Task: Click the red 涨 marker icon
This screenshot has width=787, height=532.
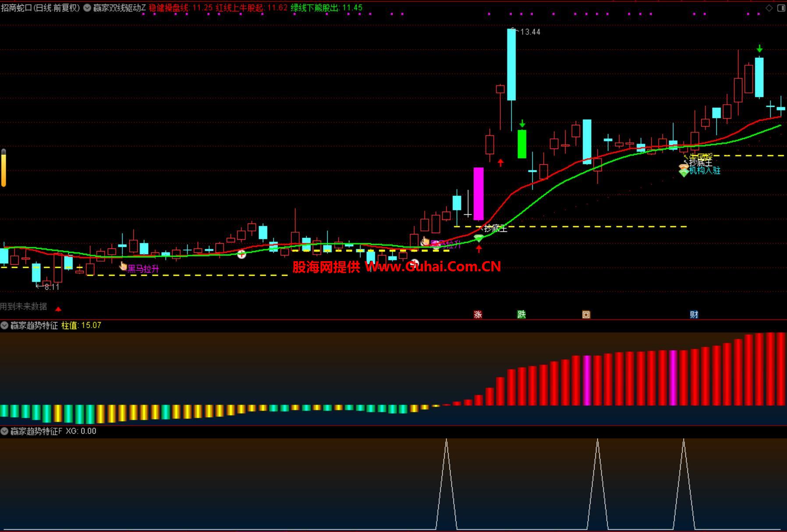Action: point(478,314)
